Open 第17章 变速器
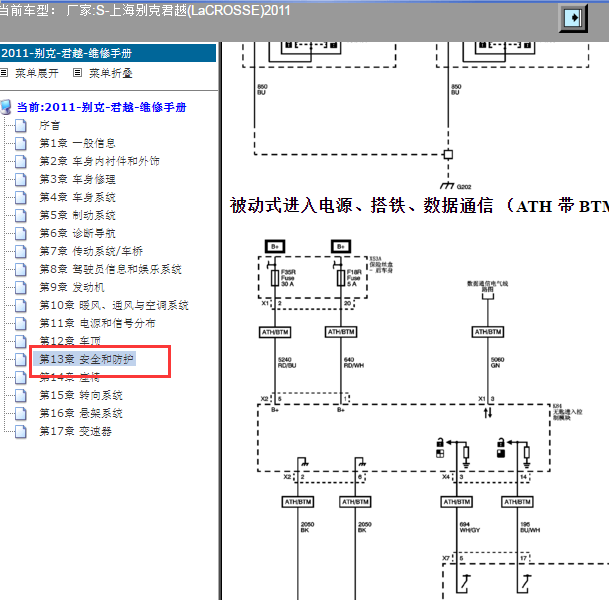The width and height of the screenshot is (609, 600). [75, 431]
